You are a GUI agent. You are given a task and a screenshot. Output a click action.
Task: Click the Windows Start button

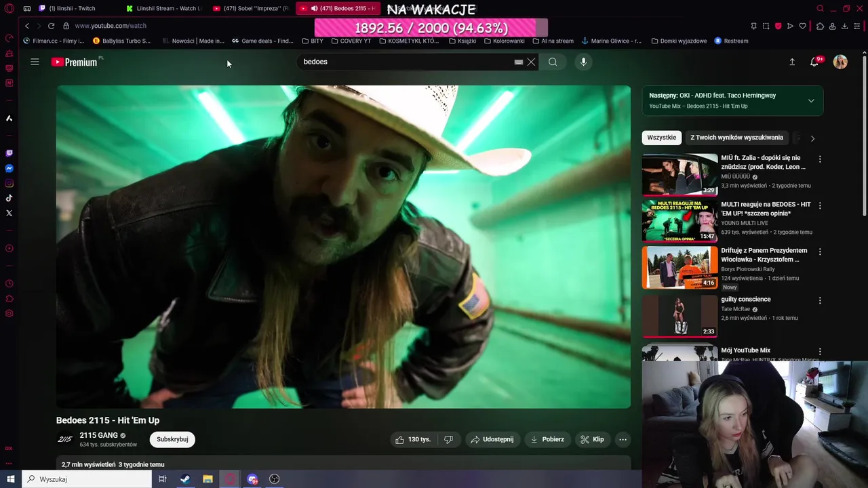(10, 479)
